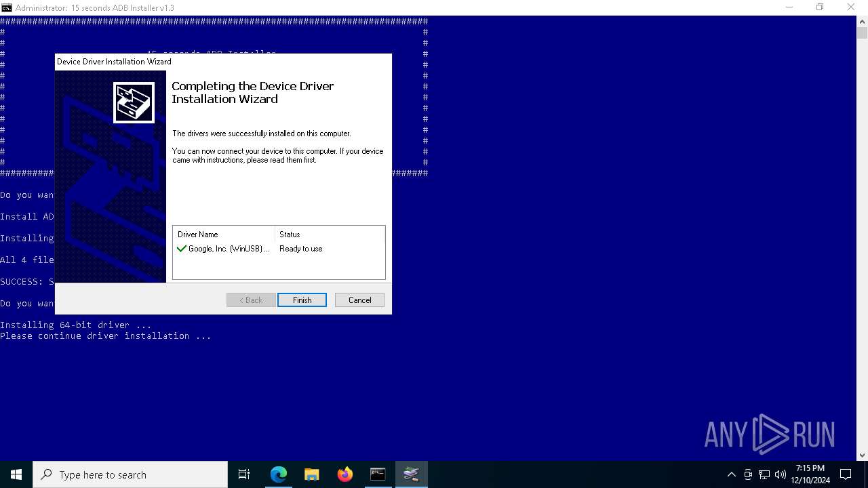Open the volume tray icon
The image size is (868, 488).
point(781,474)
